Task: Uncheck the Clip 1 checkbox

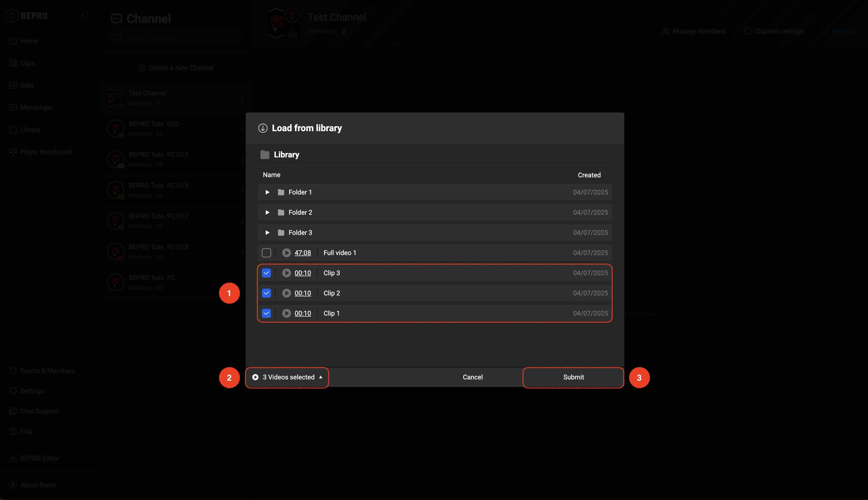Action: coord(266,313)
